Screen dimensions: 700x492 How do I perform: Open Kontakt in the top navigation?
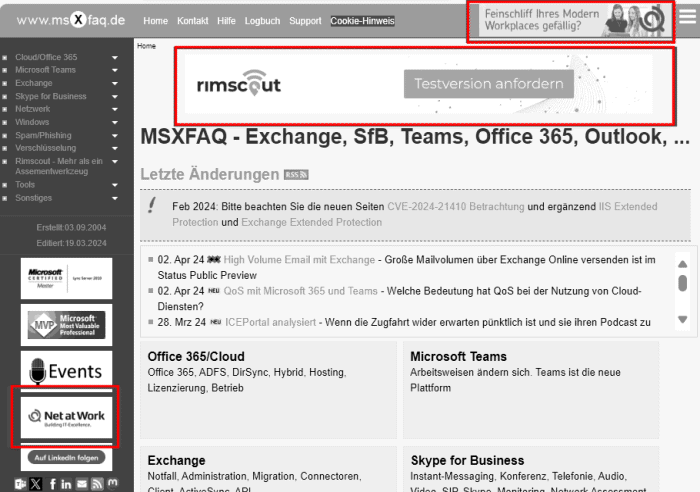(x=192, y=21)
